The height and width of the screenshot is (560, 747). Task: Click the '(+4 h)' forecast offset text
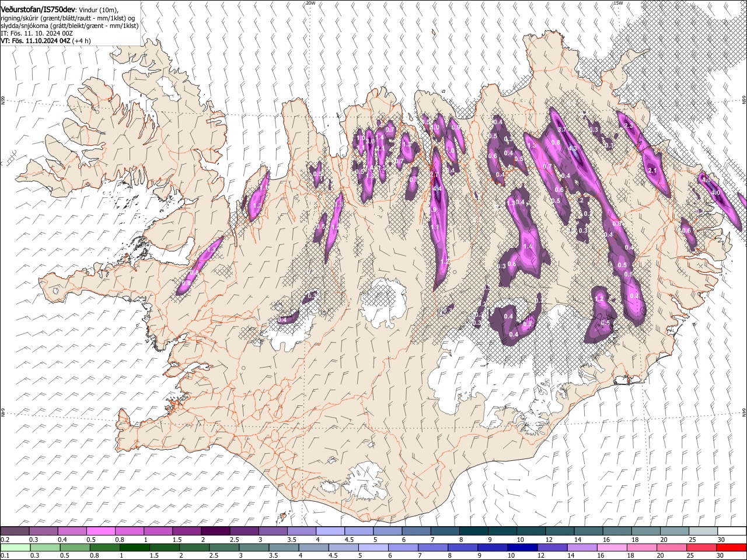[81, 41]
